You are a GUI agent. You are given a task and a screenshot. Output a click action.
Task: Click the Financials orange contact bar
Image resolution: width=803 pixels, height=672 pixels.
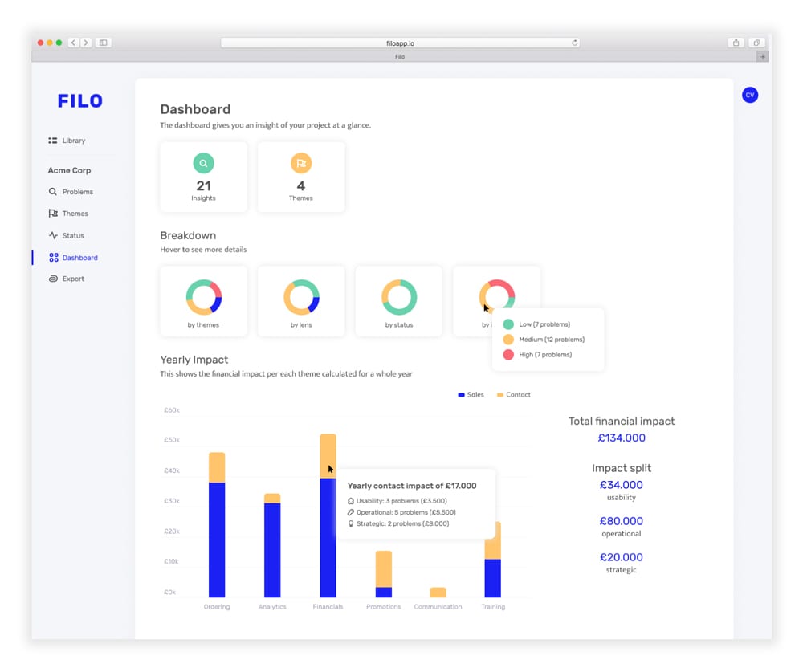pyautogui.click(x=328, y=456)
